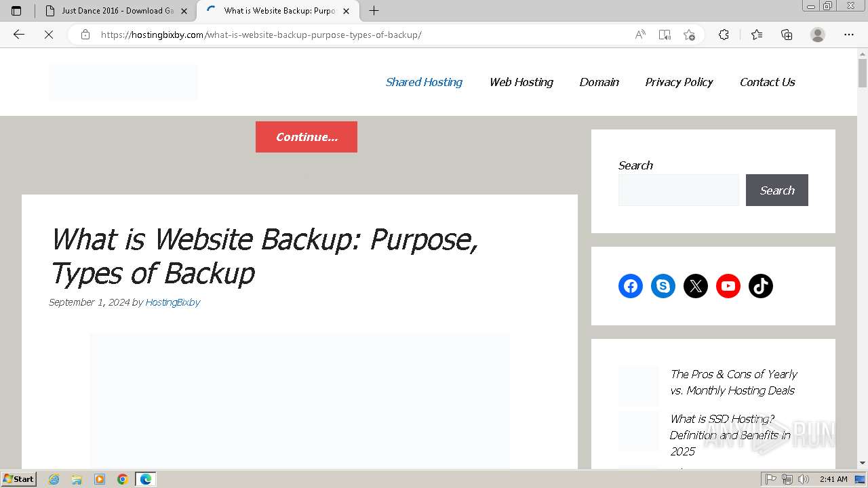The image size is (868, 488).
Task: Open Settings and more menu
Action: coord(849,35)
